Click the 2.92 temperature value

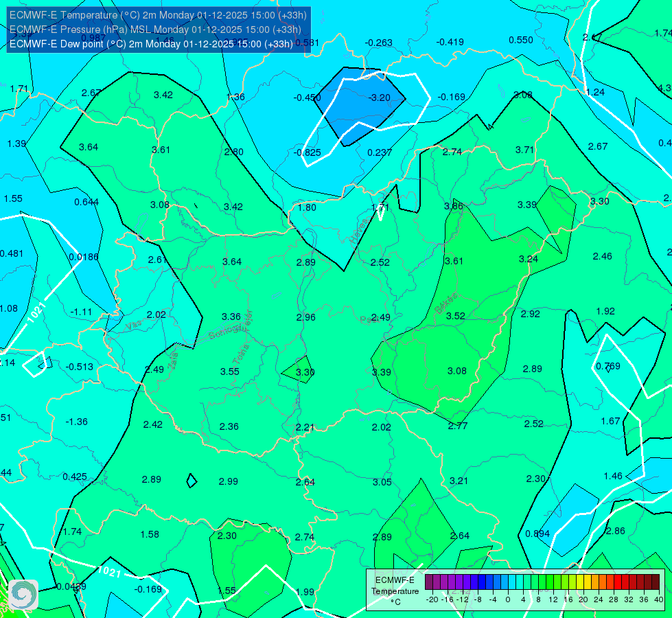click(531, 314)
